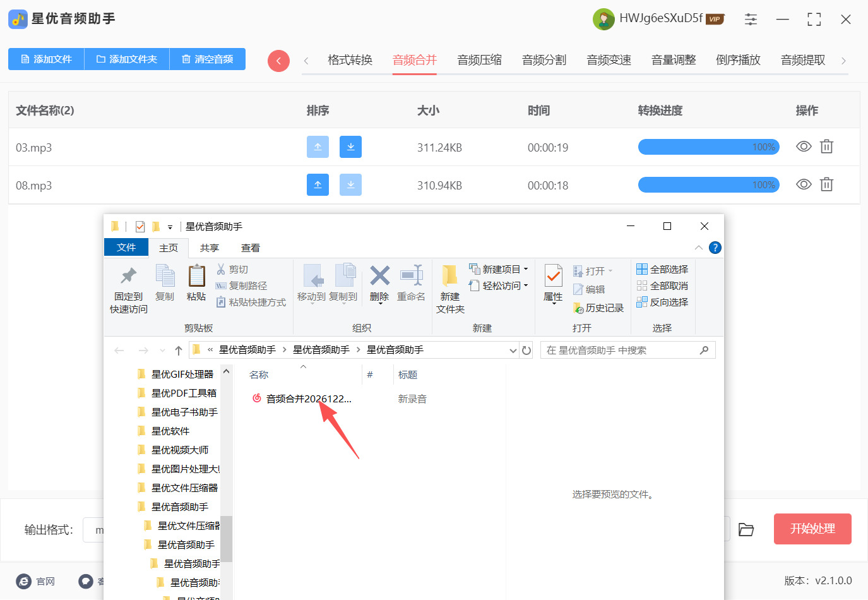Switch to 音频压缩 tab

click(479, 61)
